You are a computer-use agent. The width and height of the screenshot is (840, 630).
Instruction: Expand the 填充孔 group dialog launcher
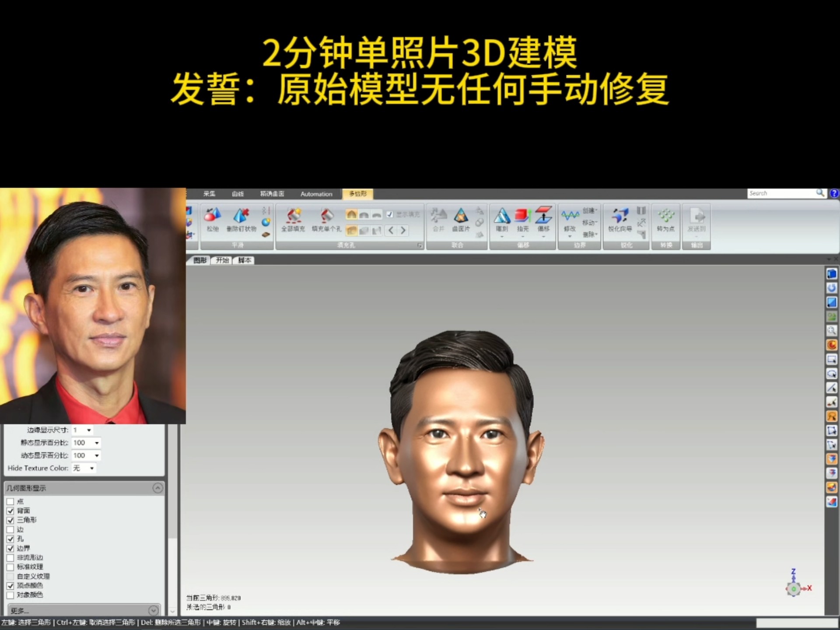pyautogui.click(x=420, y=245)
